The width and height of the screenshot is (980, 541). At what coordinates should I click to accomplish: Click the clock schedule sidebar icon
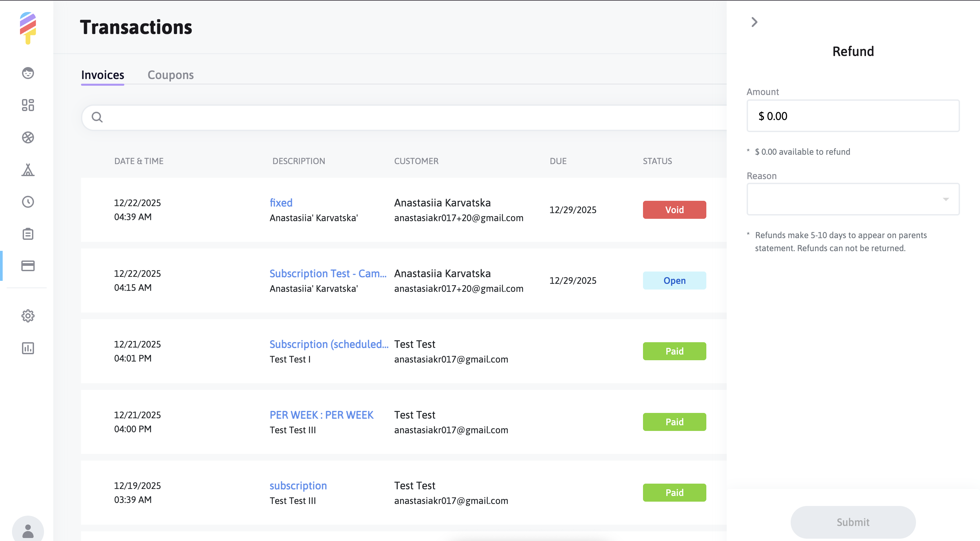tap(28, 202)
